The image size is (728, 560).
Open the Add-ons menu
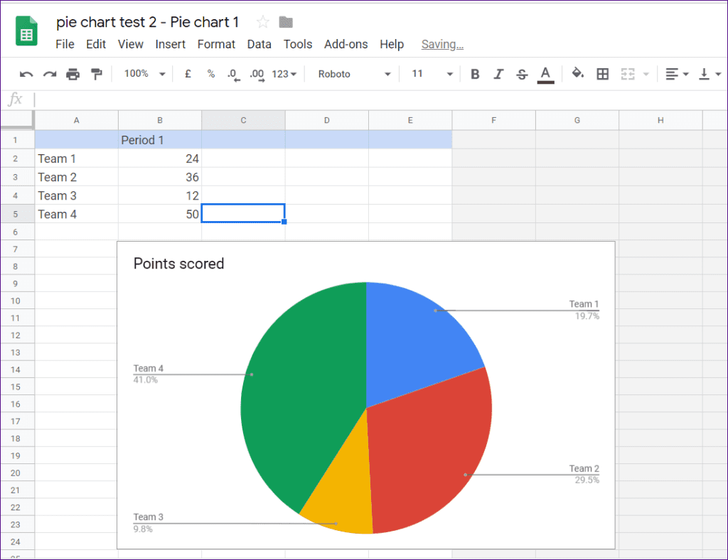click(346, 44)
